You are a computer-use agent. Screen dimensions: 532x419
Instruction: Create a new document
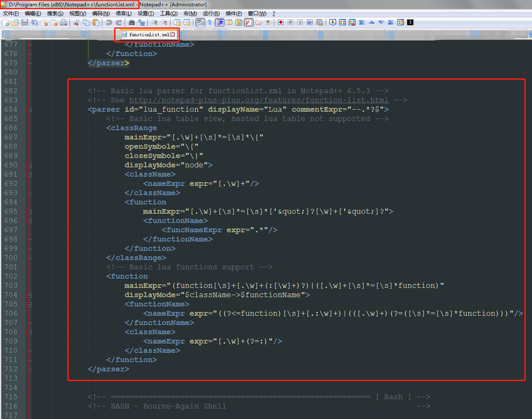pyautogui.click(x=5, y=22)
